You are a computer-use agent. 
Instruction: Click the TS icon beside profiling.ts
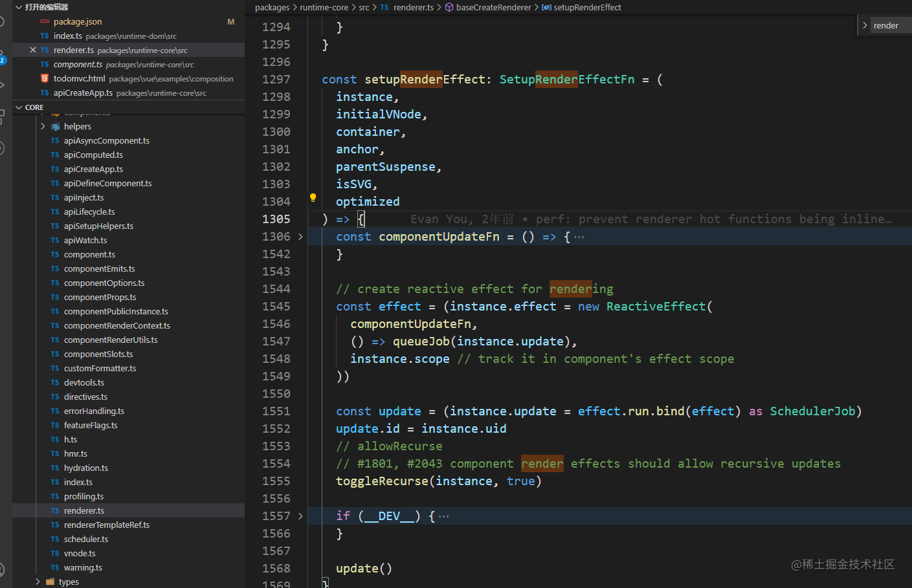tap(55, 497)
